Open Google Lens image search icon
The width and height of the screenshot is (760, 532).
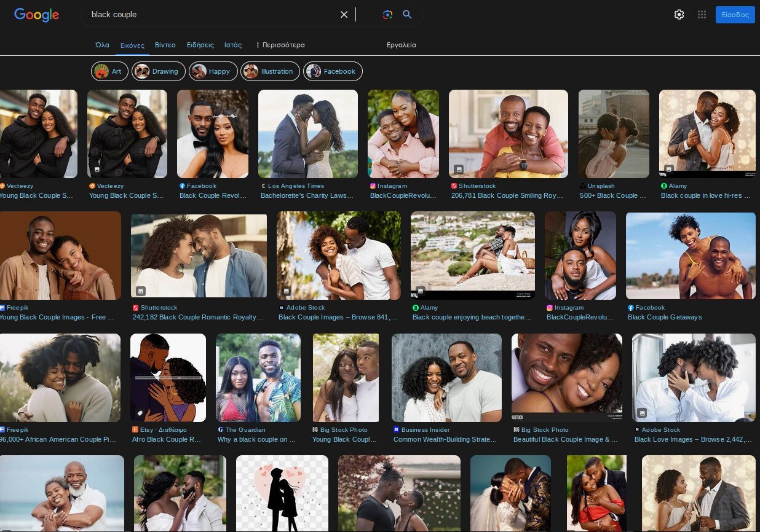(387, 14)
